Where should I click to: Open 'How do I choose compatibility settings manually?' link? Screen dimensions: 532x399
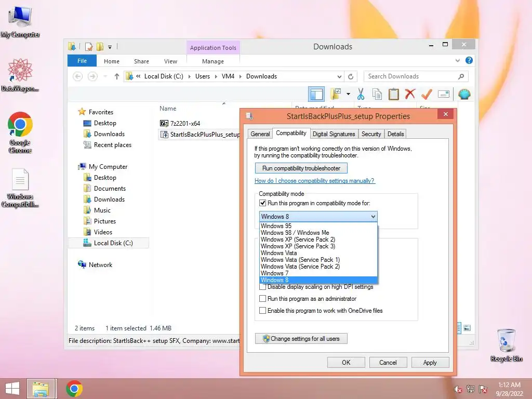tap(314, 181)
